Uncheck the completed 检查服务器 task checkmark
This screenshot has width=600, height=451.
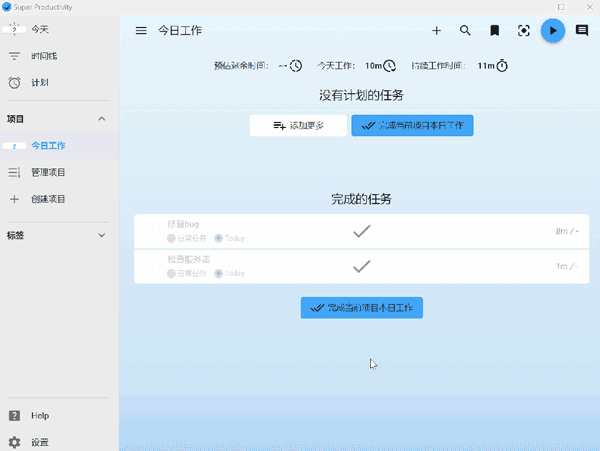[x=362, y=266]
